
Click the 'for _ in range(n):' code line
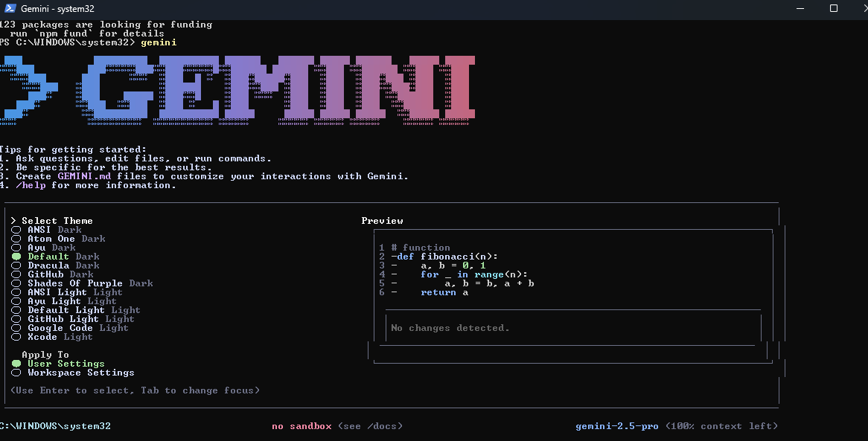coord(474,274)
